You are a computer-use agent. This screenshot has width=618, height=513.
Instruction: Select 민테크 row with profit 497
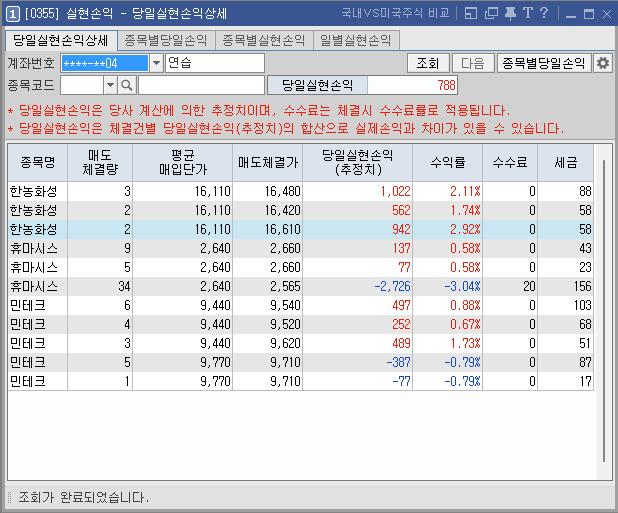300,305
